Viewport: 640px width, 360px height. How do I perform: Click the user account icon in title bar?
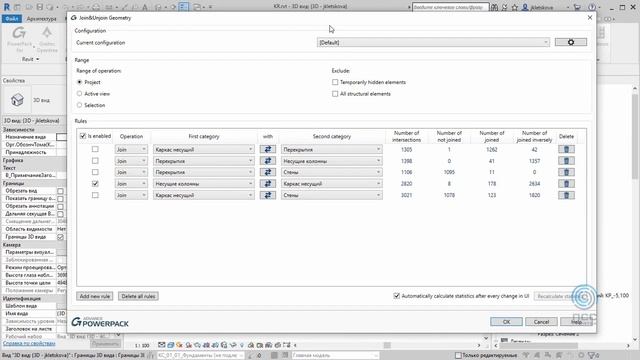[x=525, y=7]
